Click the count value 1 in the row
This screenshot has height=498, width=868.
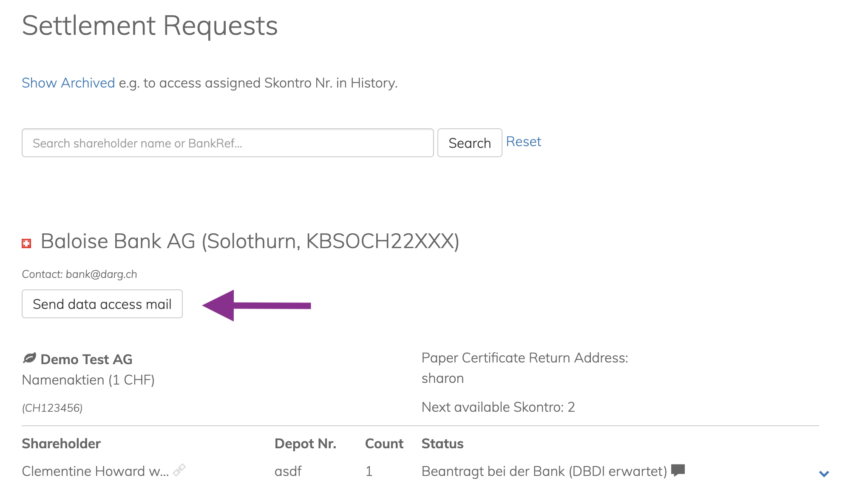pyautogui.click(x=369, y=471)
